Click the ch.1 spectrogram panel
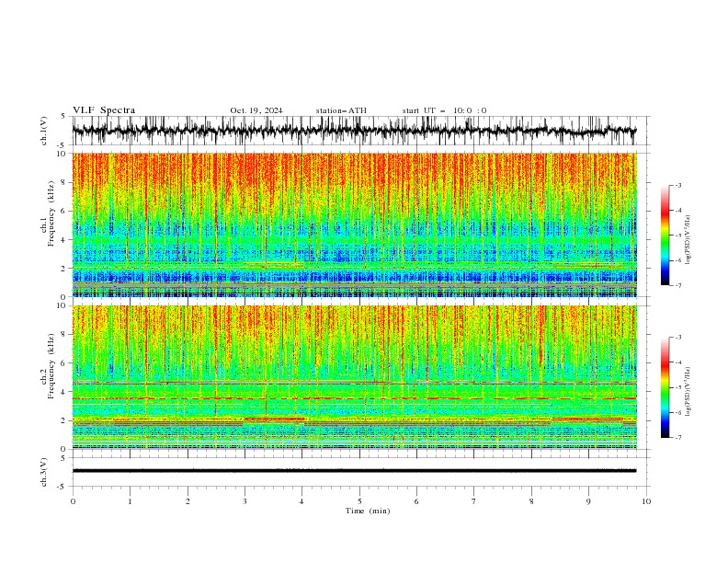 pos(354,224)
